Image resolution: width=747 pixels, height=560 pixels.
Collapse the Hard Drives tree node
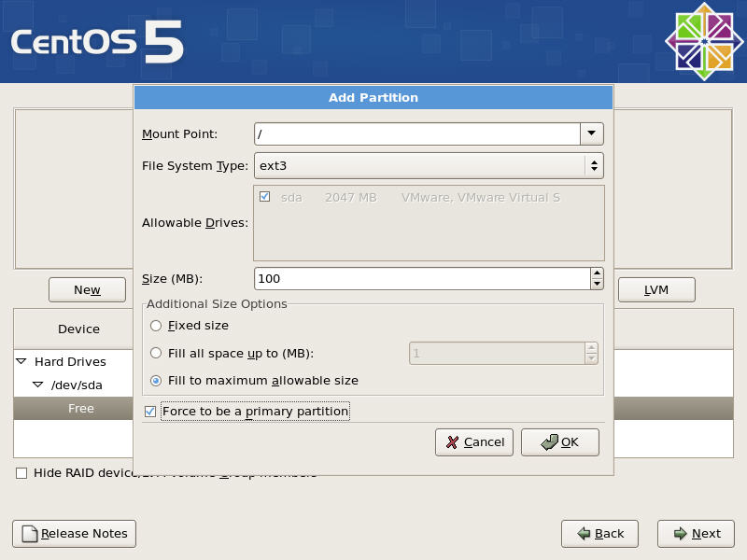click(21, 361)
